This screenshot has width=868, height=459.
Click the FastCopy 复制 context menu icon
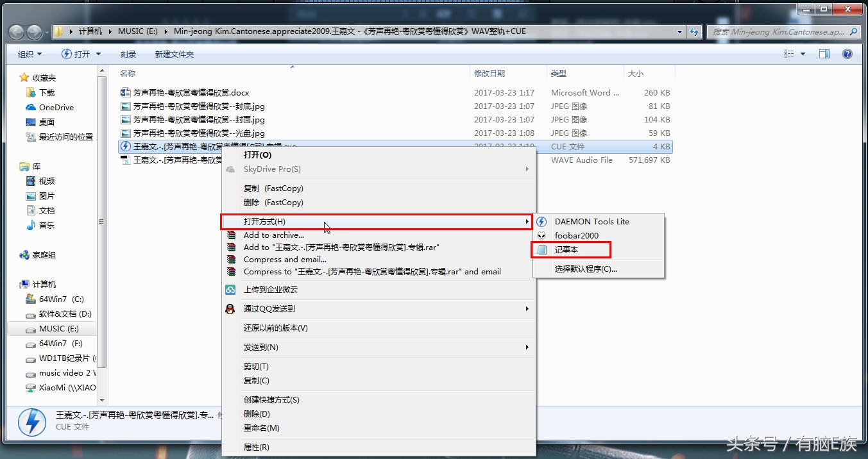coord(231,188)
